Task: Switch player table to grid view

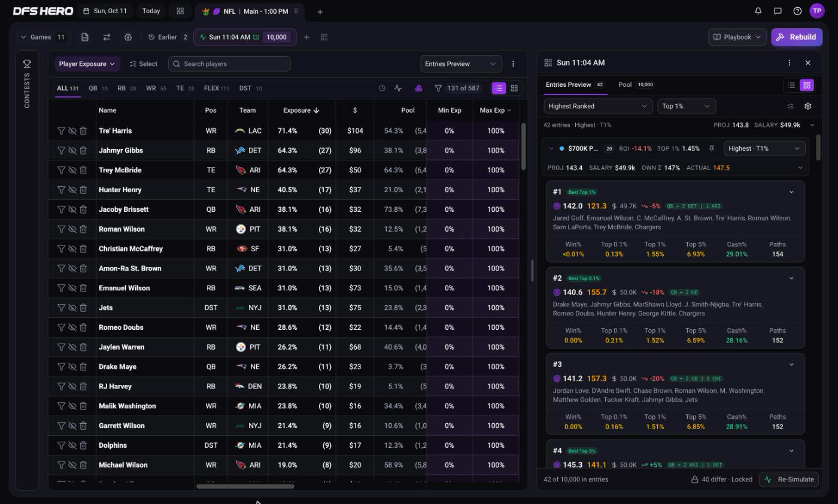Action: tap(514, 88)
